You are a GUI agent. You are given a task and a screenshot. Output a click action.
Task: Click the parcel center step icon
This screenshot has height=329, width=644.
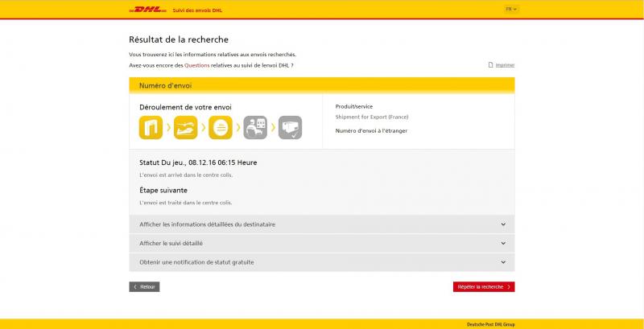[221, 127]
